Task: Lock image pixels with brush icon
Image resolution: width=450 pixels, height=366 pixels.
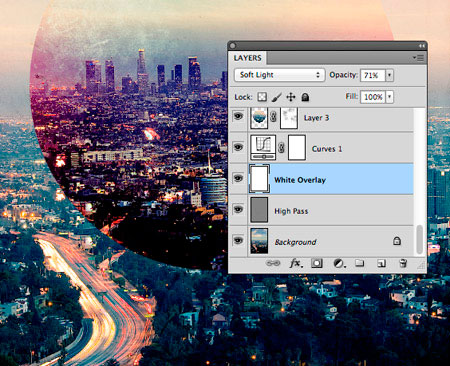Action: click(x=276, y=97)
